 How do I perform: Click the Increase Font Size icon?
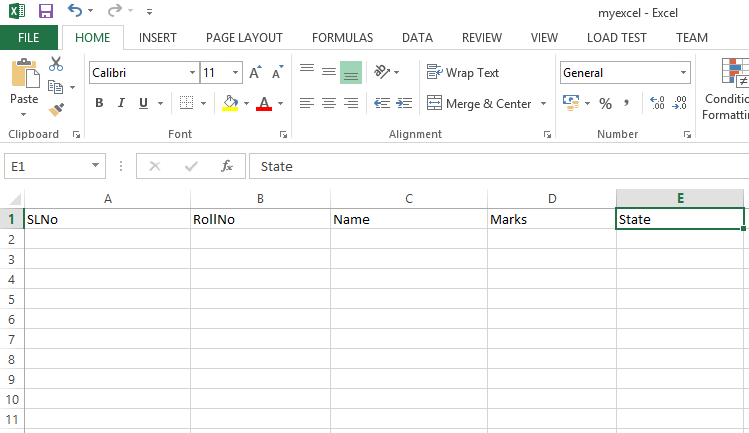pos(255,73)
